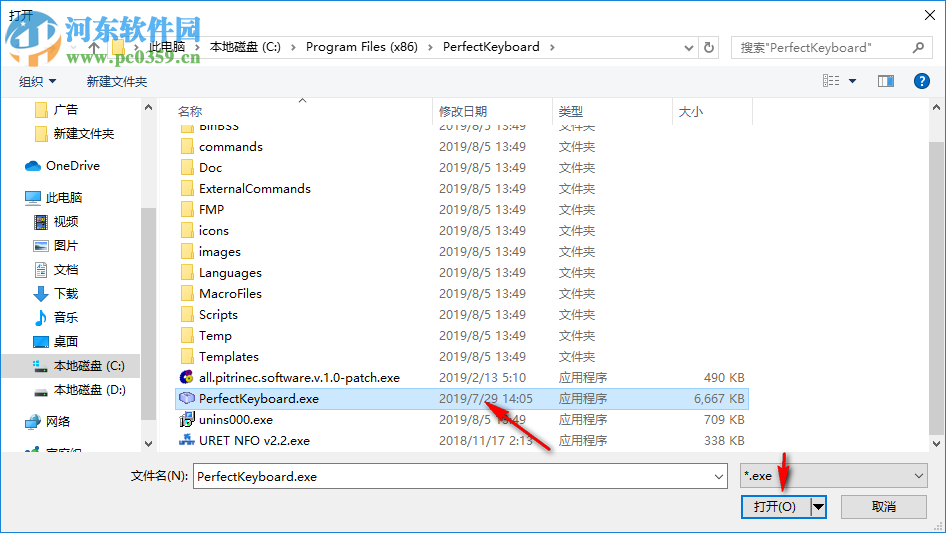Click file list scrollbar up arrow
Image resolution: width=946 pixels, height=533 pixels.
pos(936,108)
